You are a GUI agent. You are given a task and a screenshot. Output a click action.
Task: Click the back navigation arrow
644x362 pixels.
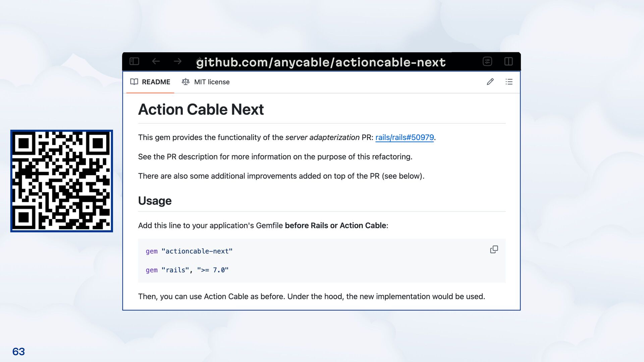click(x=156, y=61)
